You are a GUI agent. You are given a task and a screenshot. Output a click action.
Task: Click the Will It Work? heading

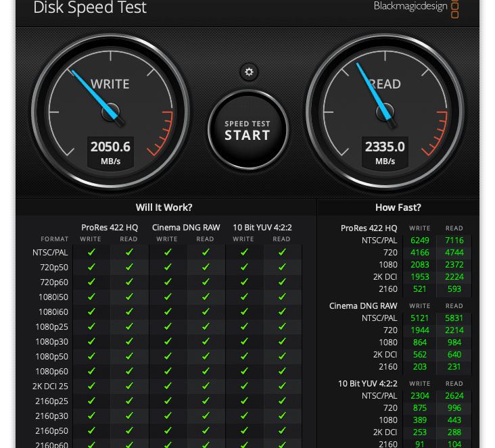click(164, 207)
